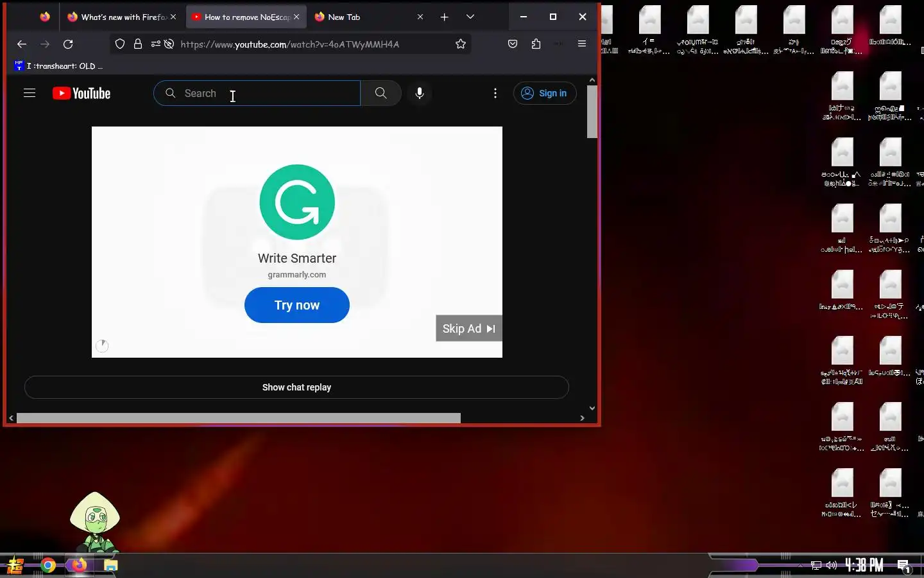Click the scroll right arrow of page
The width and height of the screenshot is (924, 578).
coord(582,418)
